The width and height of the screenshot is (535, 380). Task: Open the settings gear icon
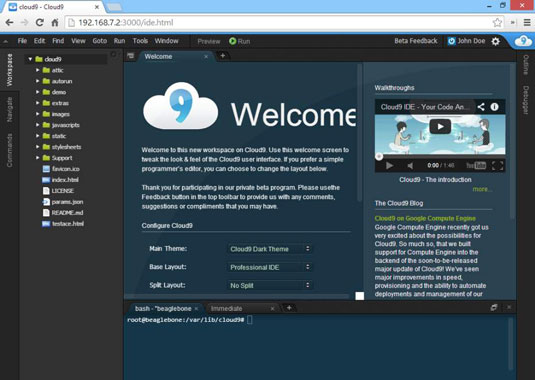[x=495, y=41]
